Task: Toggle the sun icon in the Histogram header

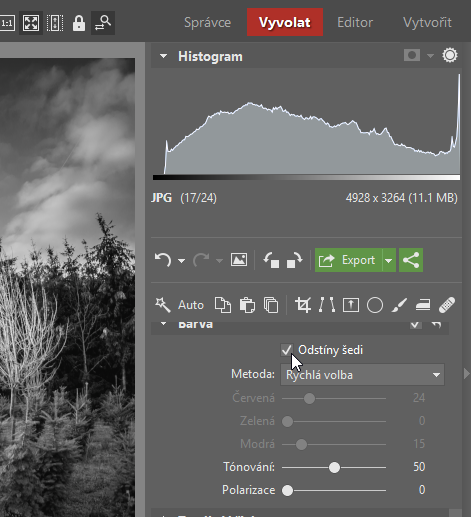Action: (450, 55)
